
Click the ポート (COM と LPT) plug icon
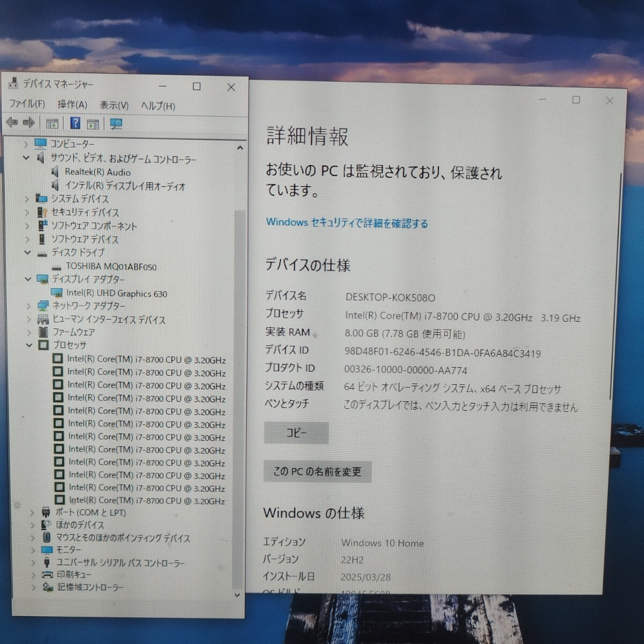(x=47, y=513)
